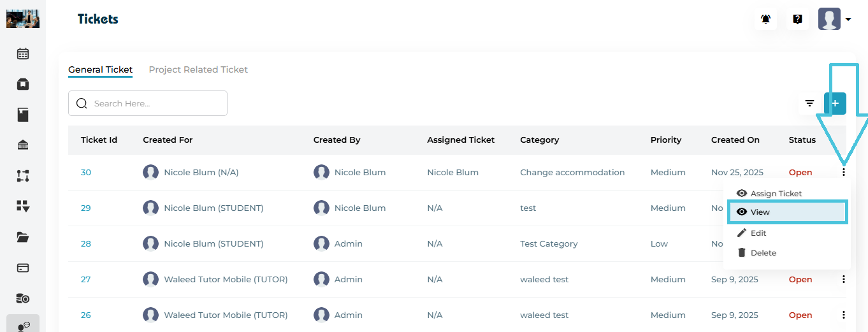Open the filter icon above table
Screen dimensions: 868x332
pyautogui.click(x=809, y=103)
